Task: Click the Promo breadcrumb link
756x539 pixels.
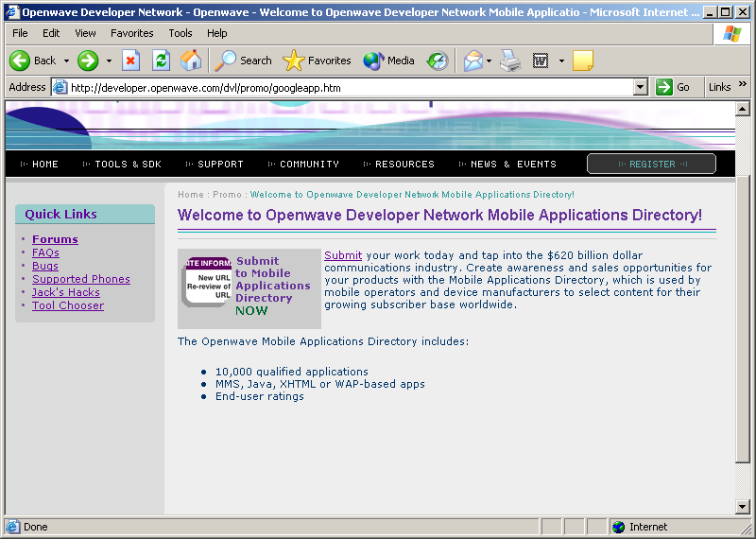Action: (227, 195)
